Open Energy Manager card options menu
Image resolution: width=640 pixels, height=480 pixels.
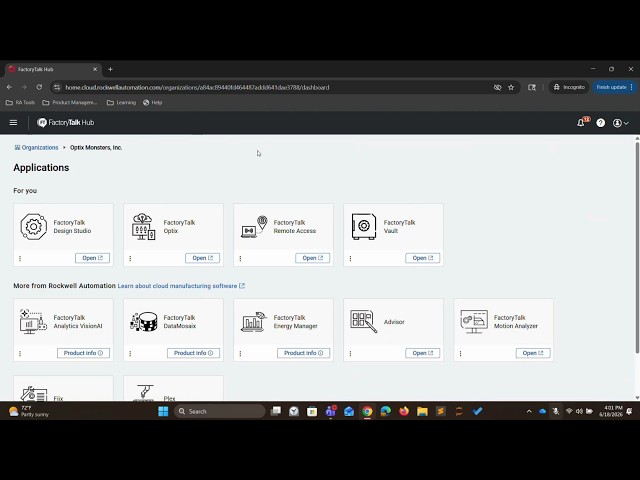tap(240, 353)
